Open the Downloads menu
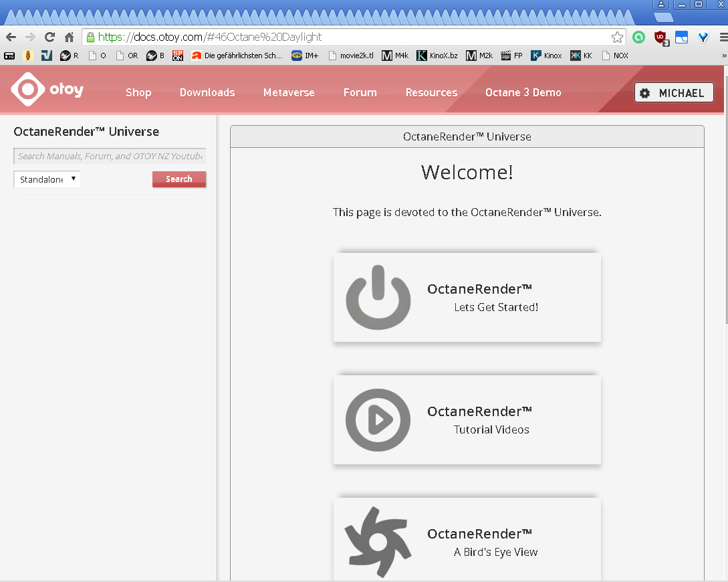The width and height of the screenshot is (728, 582). pos(207,92)
